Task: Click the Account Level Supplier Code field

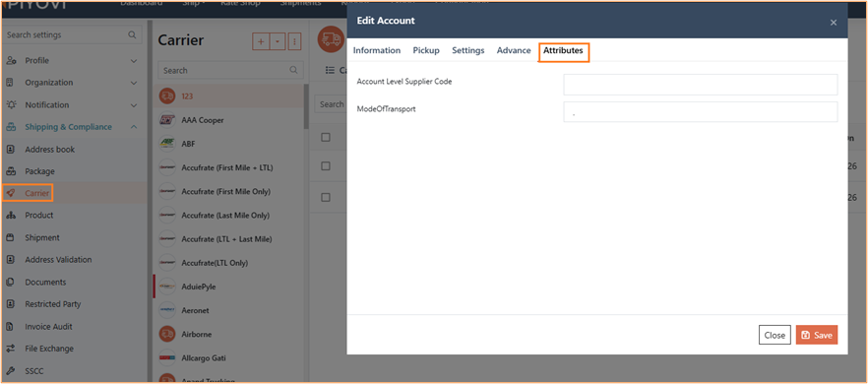Action: 701,85
